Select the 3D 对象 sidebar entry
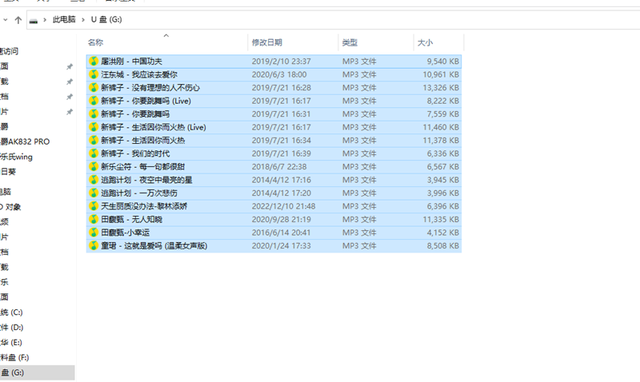 [11, 207]
